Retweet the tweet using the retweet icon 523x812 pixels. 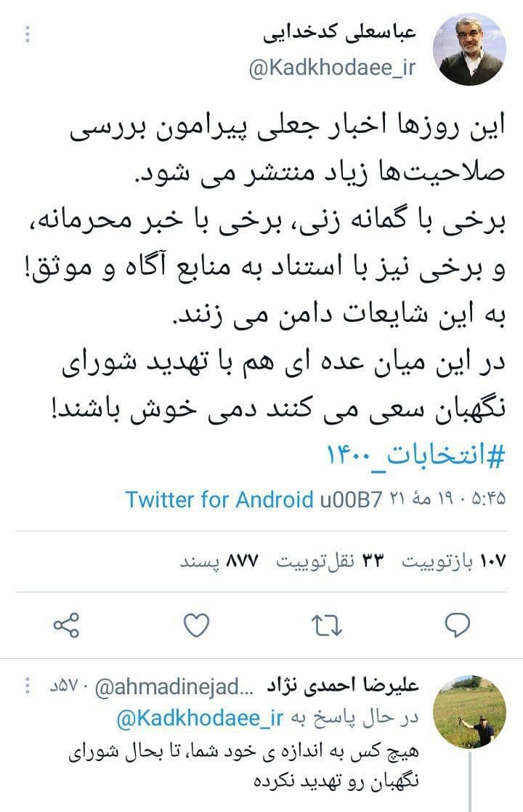click(327, 625)
